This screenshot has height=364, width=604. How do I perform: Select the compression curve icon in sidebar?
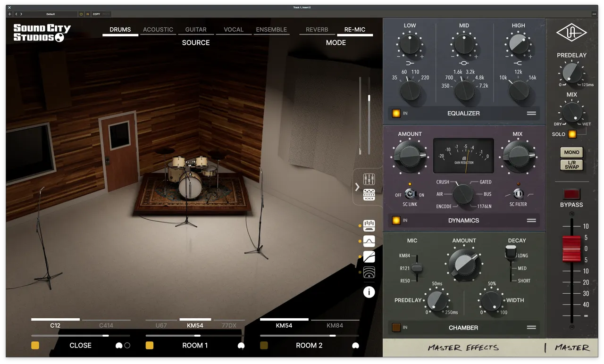(x=369, y=256)
